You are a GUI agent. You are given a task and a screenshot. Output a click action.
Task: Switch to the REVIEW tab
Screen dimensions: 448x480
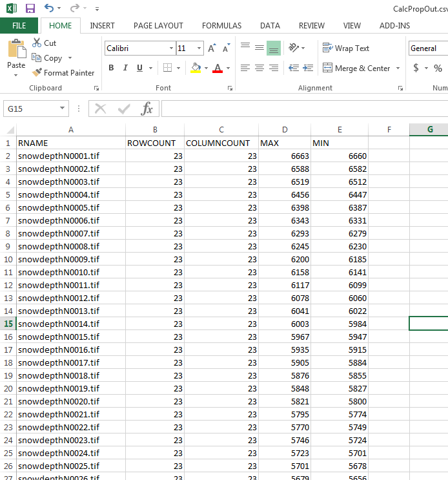click(x=312, y=26)
